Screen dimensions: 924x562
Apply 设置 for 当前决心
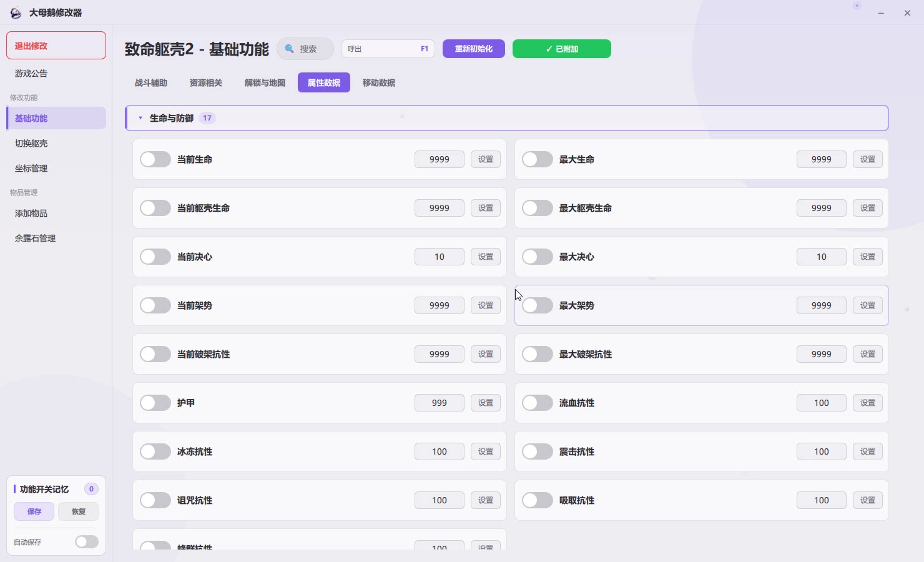486,257
